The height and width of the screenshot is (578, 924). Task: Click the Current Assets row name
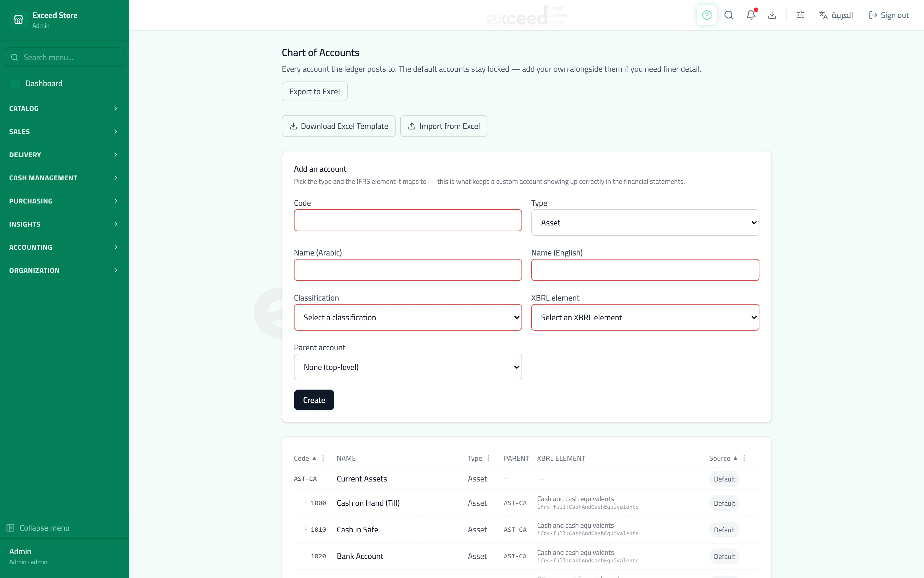362,479
